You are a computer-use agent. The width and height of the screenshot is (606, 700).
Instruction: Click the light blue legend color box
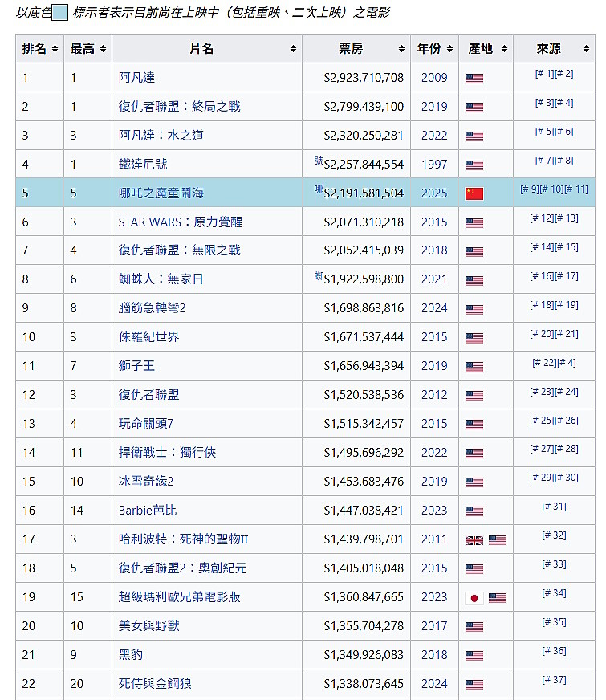pyautogui.click(x=59, y=13)
